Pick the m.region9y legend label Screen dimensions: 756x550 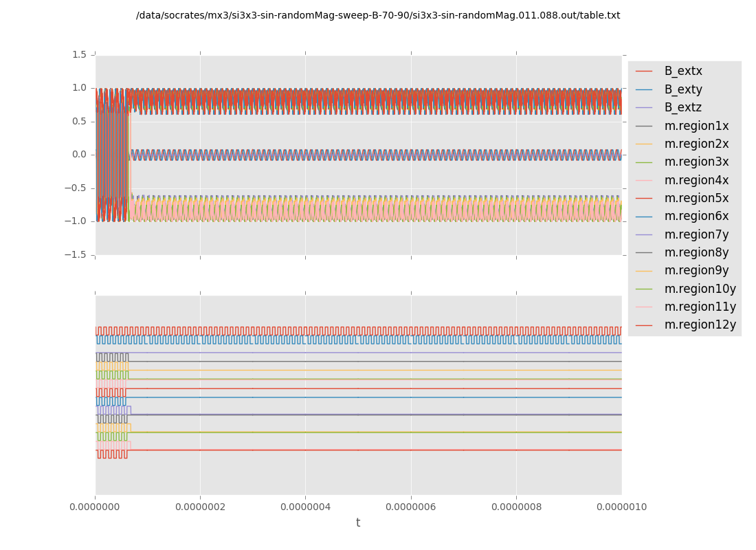[696, 270]
